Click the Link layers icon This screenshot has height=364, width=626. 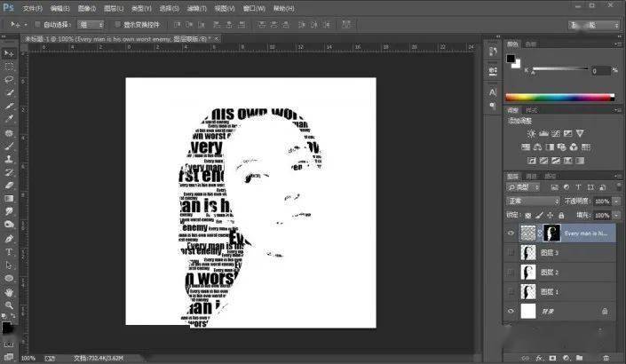(526, 358)
